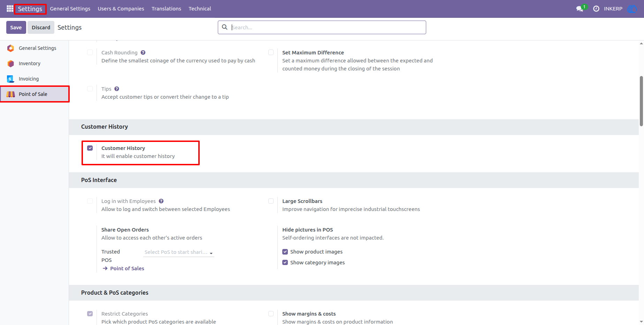This screenshot has height=325, width=644.
Task: Click the Save button
Action: point(16,27)
